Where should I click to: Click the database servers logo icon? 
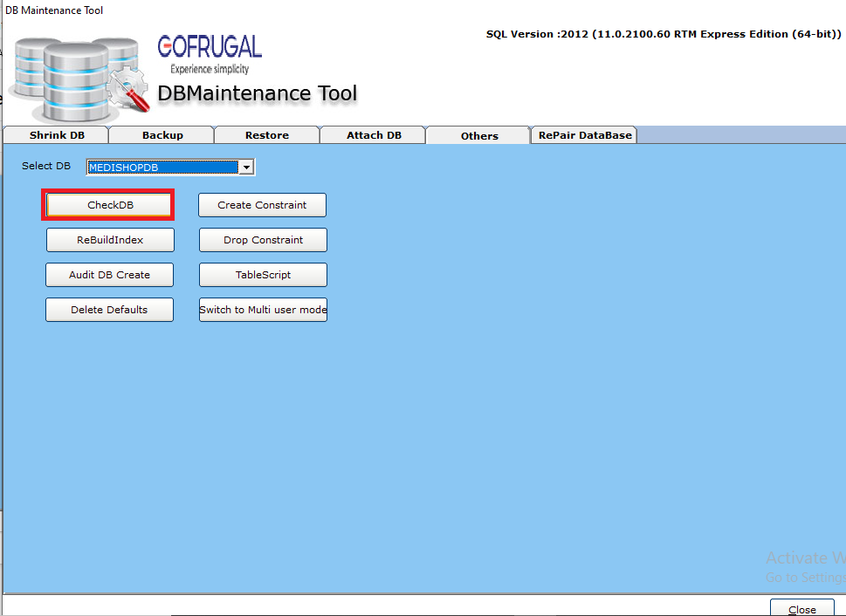click(x=79, y=79)
